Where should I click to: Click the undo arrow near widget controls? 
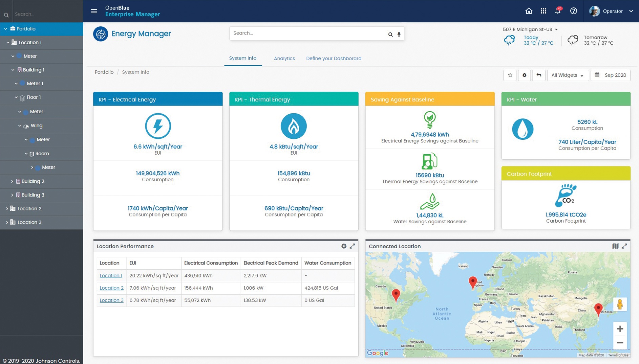539,75
